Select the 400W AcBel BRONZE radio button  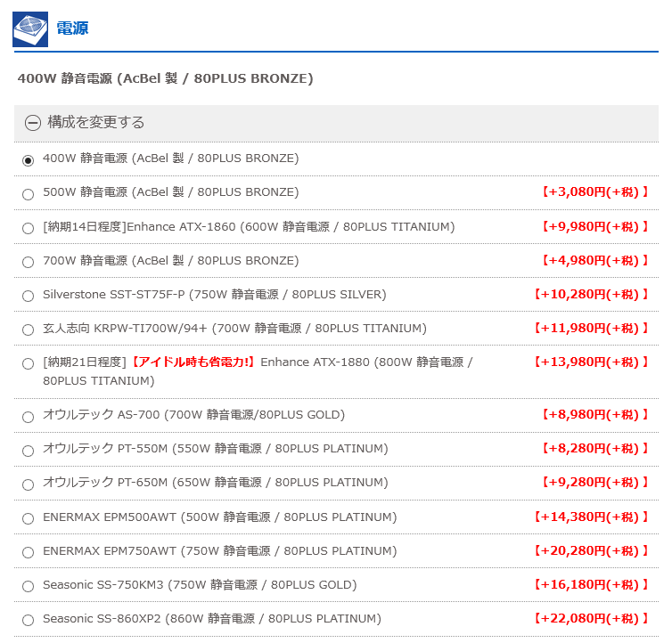[x=28, y=160]
